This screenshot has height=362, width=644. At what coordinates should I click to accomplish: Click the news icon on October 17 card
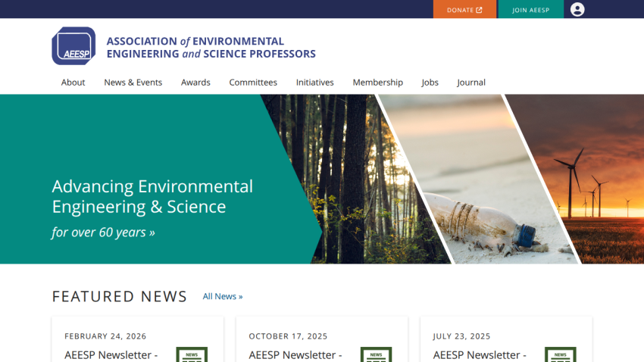pyautogui.click(x=377, y=354)
